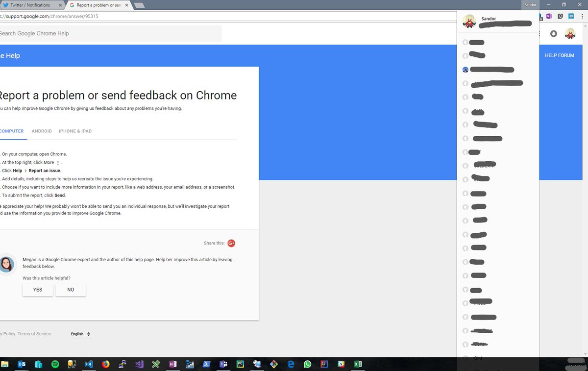The width and height of the screenshot is (588, 371).
Task: Launch Visual Studio Code from taskbar
Action: coord(89,364)
